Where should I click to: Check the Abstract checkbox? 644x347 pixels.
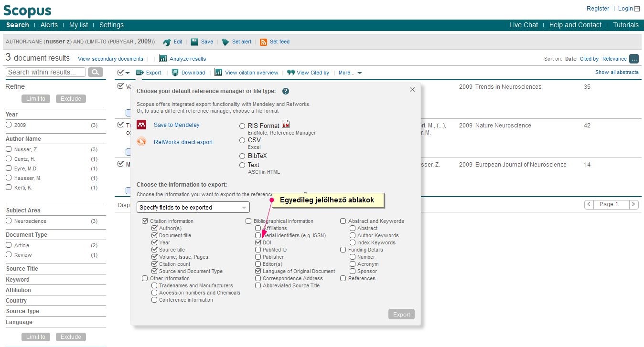[353, 228]
